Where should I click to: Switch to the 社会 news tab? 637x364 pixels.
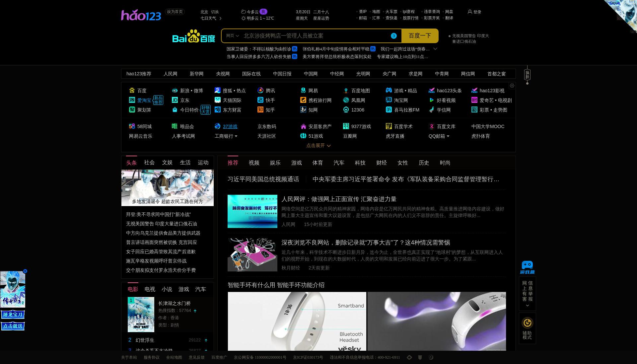click(149, 163)
